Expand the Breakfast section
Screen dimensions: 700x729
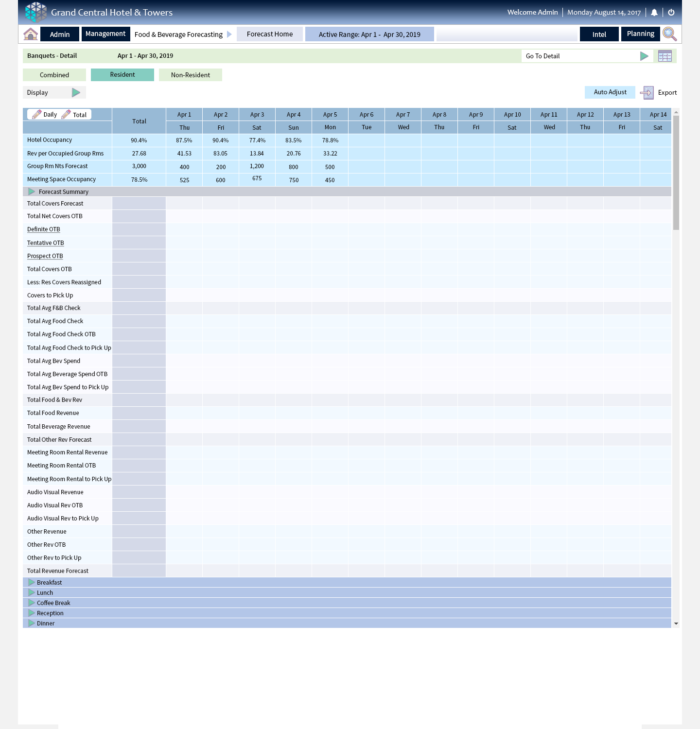(32, 582)
